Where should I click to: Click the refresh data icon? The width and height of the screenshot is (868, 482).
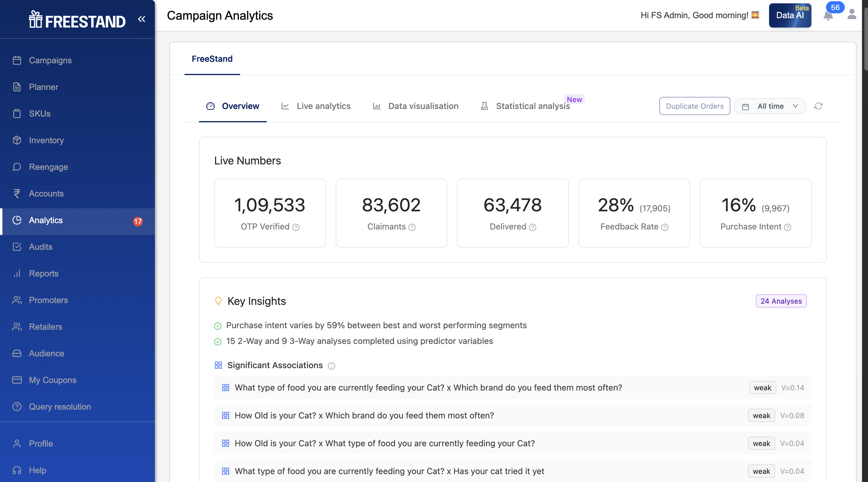pos(818,106)
